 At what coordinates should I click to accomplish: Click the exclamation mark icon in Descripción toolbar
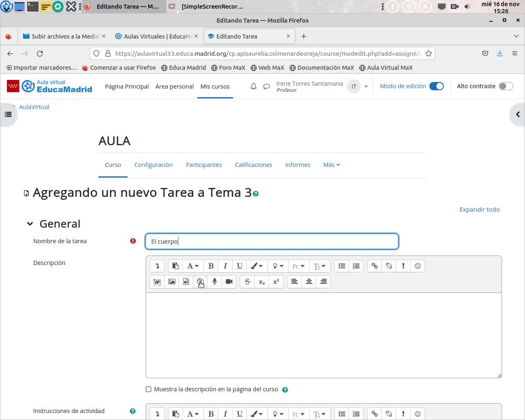pos(403,266)
